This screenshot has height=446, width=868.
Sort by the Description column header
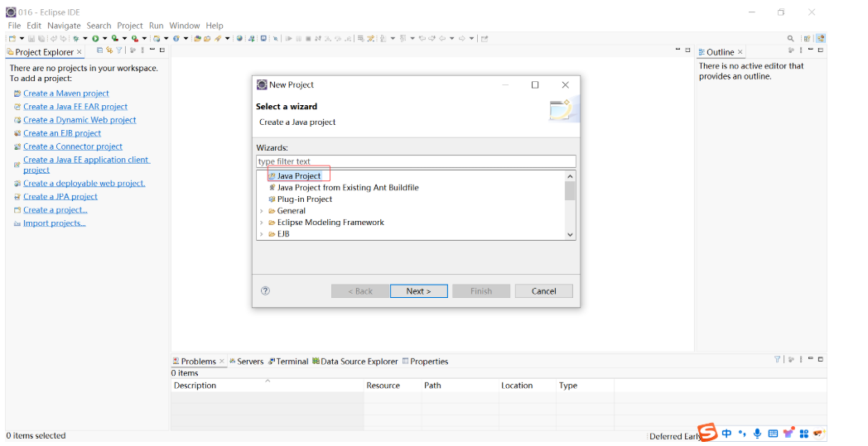tap(268, 385)
